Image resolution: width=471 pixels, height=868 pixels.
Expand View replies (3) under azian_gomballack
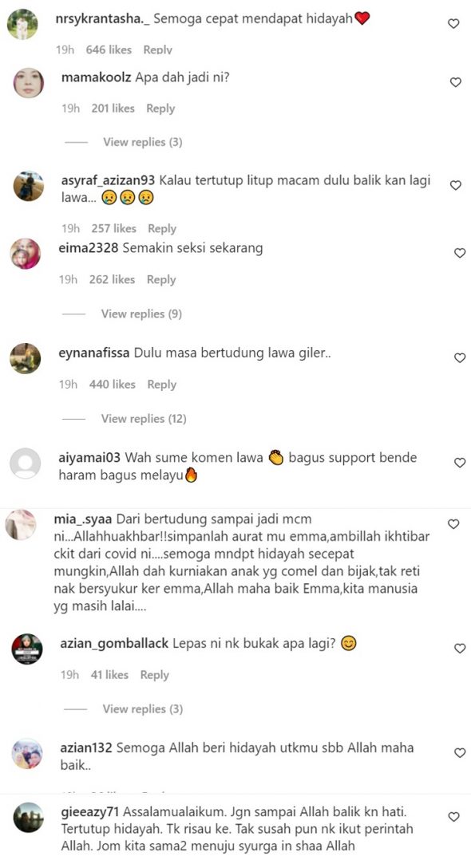click(142, 708)
